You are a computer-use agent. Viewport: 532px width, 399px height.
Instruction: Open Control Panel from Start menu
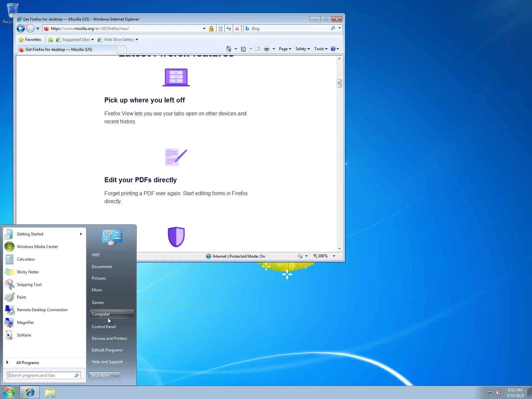click(112, 327)
